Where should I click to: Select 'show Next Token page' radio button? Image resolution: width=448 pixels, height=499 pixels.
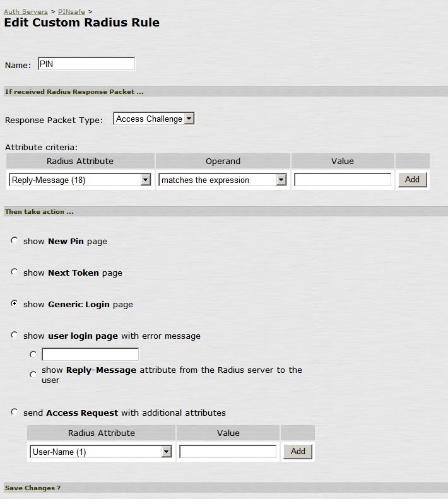[14, 272]
